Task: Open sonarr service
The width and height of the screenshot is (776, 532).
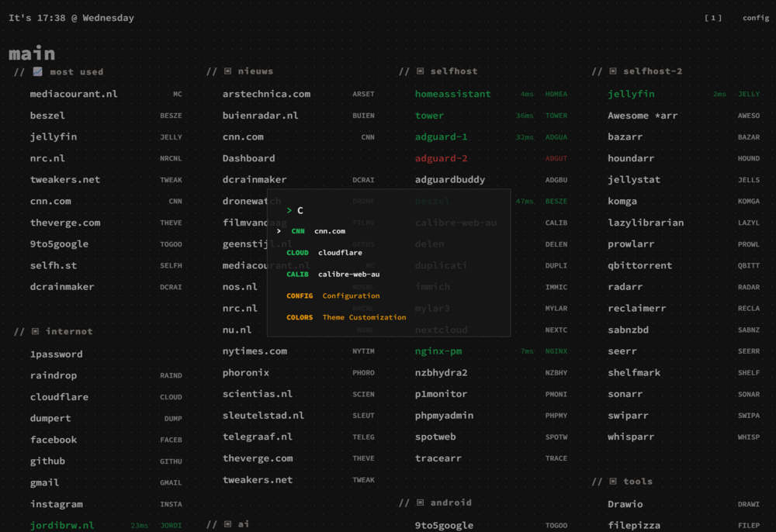Action: tap(625, 394)
